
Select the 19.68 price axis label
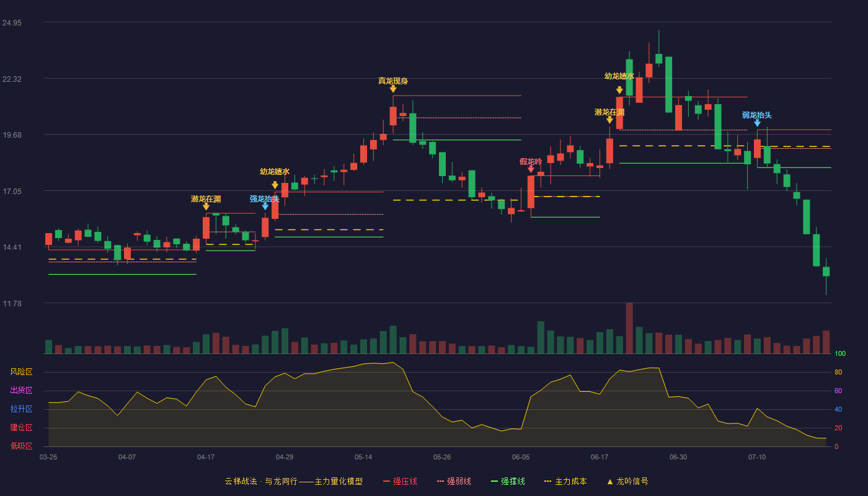coord(12,135)
